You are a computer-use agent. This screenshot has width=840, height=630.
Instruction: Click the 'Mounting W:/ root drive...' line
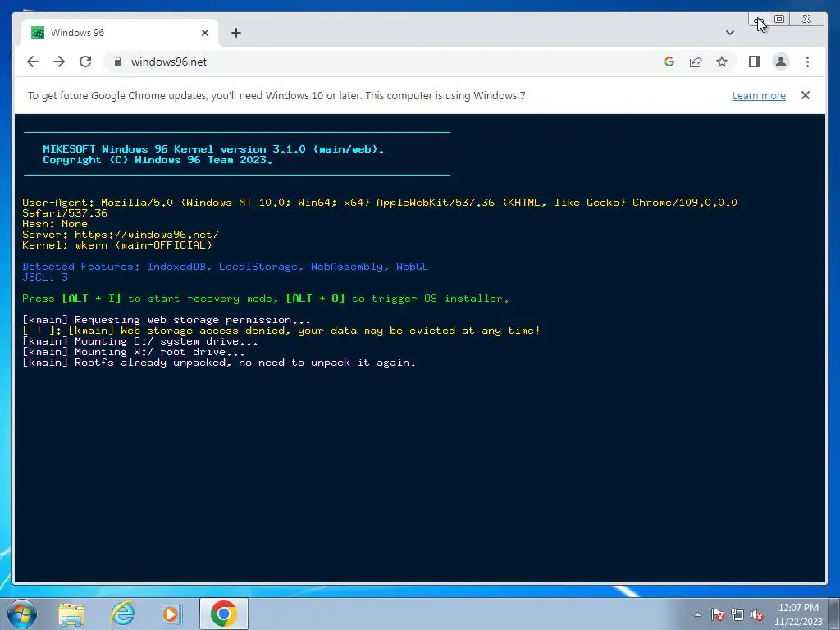(x=134, y=352)
